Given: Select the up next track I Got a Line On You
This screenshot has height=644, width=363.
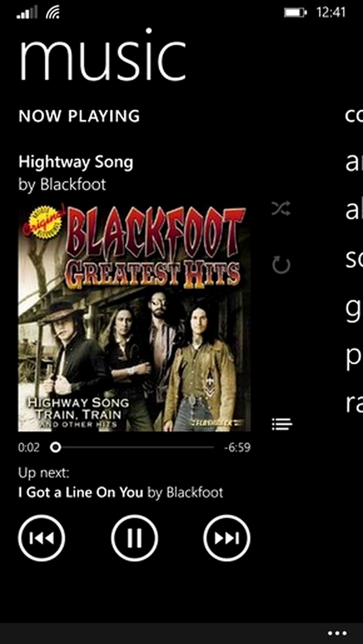Looking at the screenshot, I should tap(81, 493).
